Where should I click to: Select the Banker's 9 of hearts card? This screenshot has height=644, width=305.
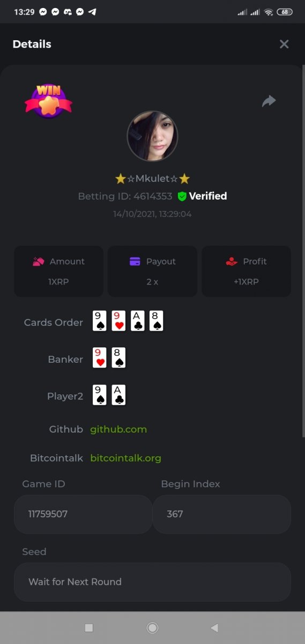pyautogui.click(x=99, y=358)
